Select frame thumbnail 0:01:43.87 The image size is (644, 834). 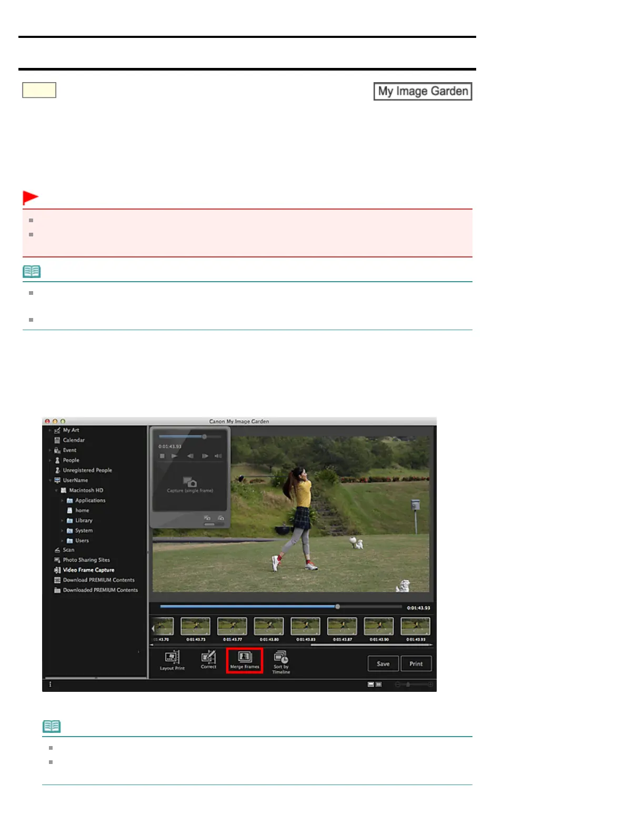[x=342, y=627]
